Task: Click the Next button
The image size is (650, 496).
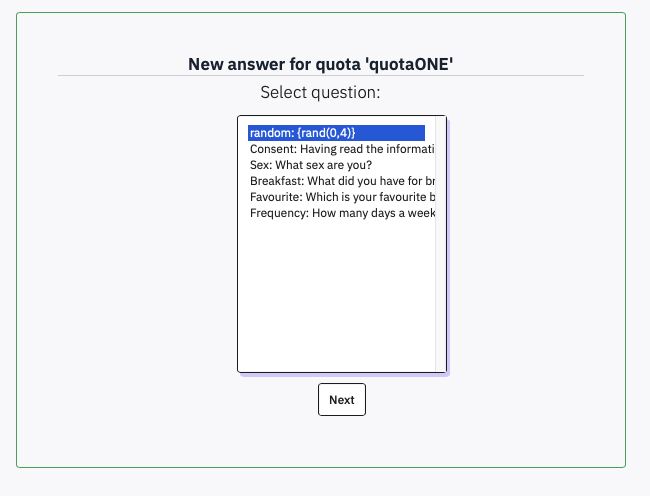Action: point(342,400)
